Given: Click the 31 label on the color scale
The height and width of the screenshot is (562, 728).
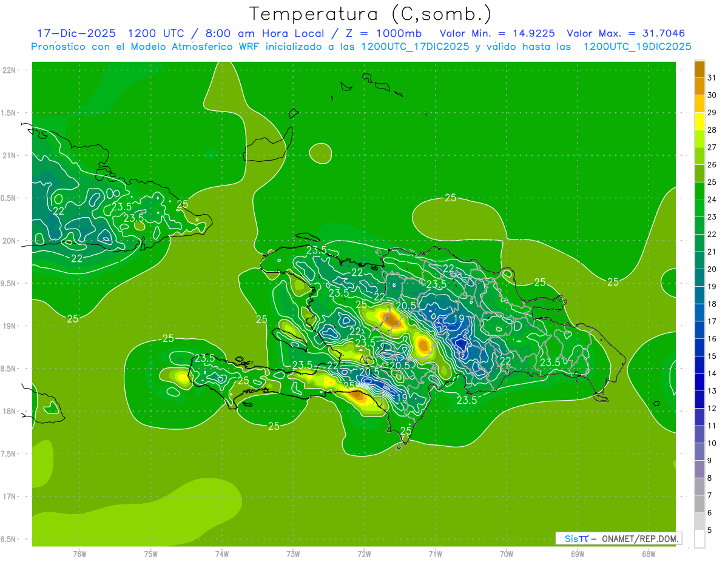Looking at the screenshot, I should (x=712, y=78).
